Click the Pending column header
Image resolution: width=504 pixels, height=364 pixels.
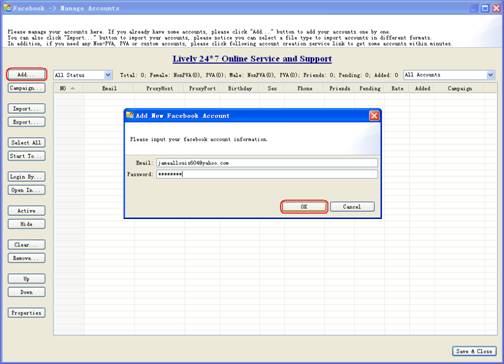(369, 88)
